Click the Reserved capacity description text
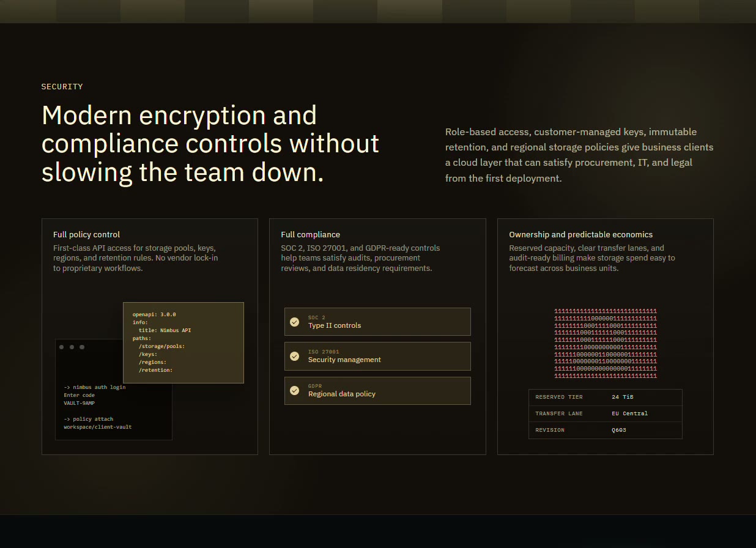Screen dimensions: 756x548 tap(592, 258)
